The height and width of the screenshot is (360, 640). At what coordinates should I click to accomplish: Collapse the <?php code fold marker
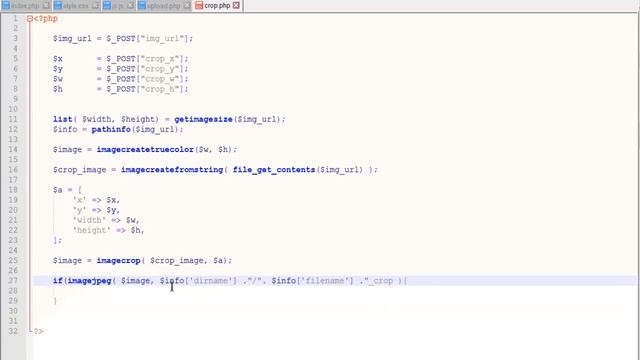[29, 18]
